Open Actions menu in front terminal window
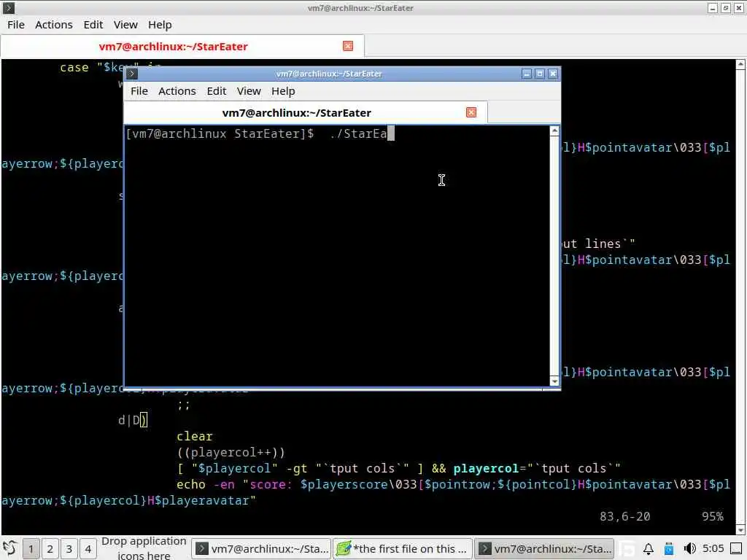The image size is (747, 560). (x=177, y=91)
